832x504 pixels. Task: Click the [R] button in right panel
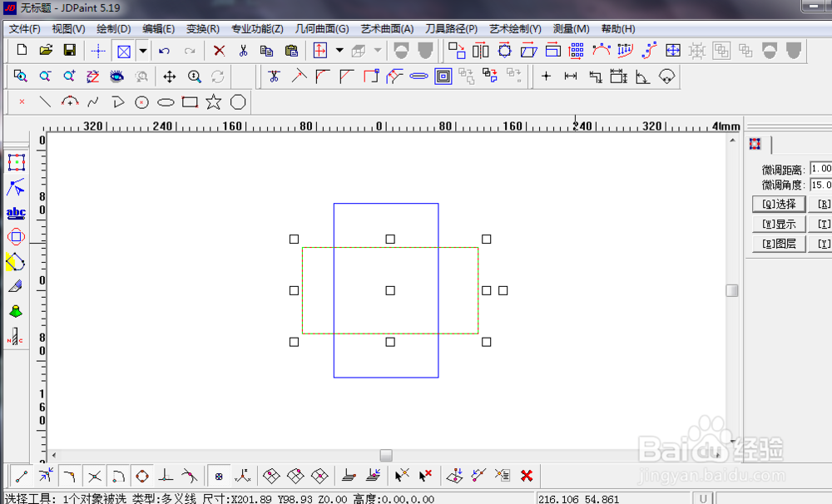click(x=823, y=205)
